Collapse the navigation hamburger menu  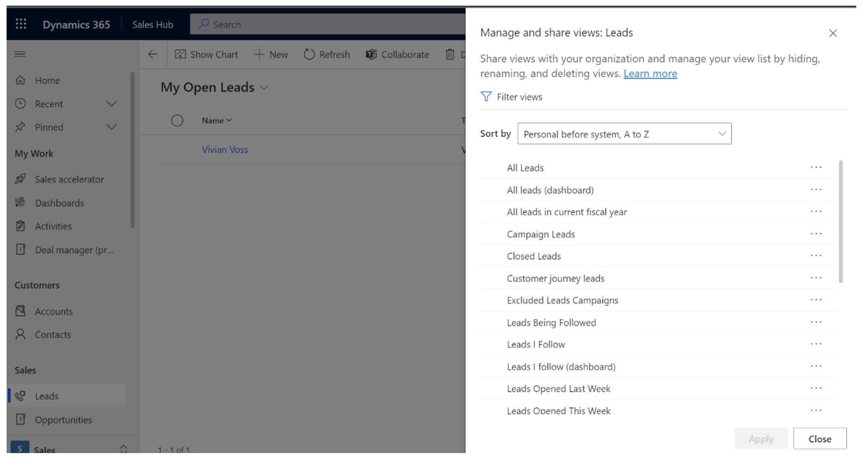coord(20,54)
